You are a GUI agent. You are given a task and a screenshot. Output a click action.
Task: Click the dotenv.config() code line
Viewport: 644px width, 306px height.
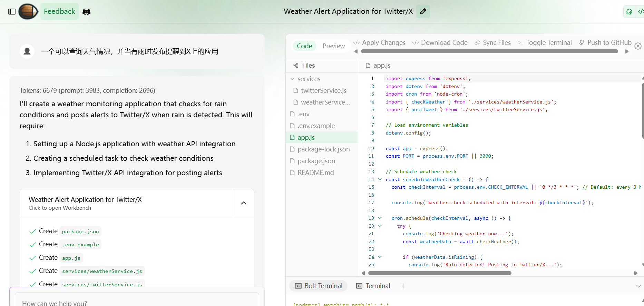408,133
